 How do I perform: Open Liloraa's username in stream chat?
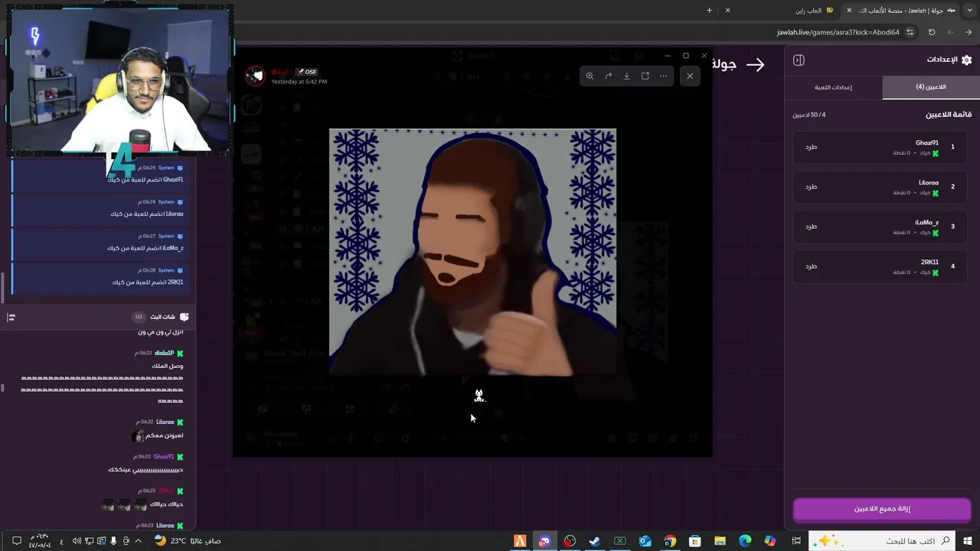tap(165, 422)
